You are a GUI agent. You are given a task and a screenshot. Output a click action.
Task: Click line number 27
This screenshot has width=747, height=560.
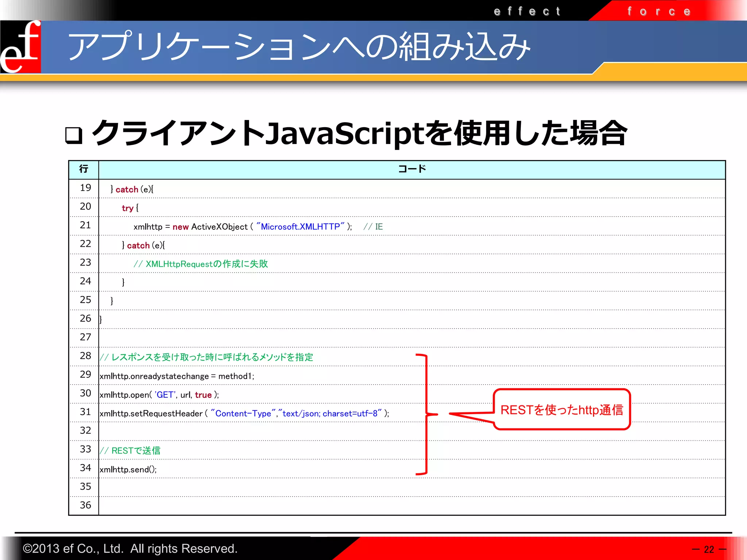(x=85, y=337)
